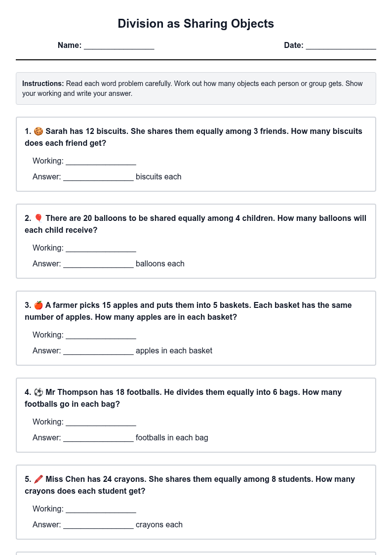Click the Answer blank before 'footballs in each bag'
392x555 pixels.
pyautogui.click(x=99, y=438)
